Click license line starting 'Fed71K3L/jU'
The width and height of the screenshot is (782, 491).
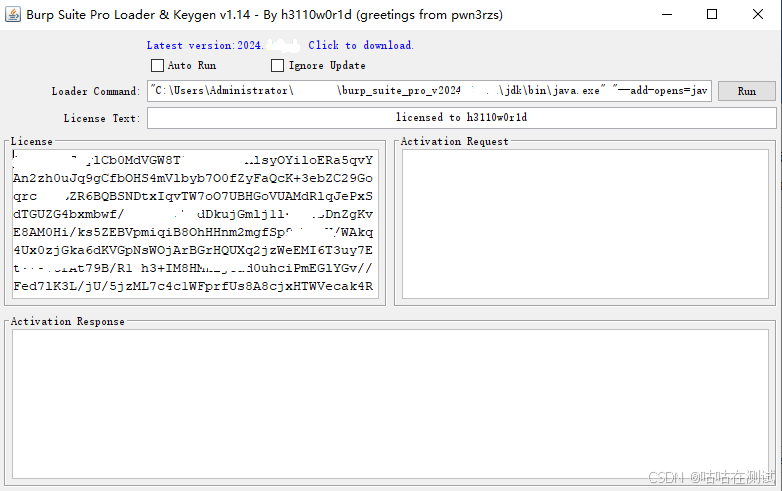click(193, 286)
